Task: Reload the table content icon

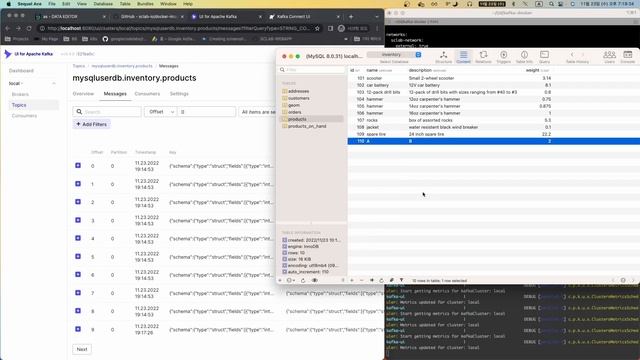Action: (x=382, y=280)
